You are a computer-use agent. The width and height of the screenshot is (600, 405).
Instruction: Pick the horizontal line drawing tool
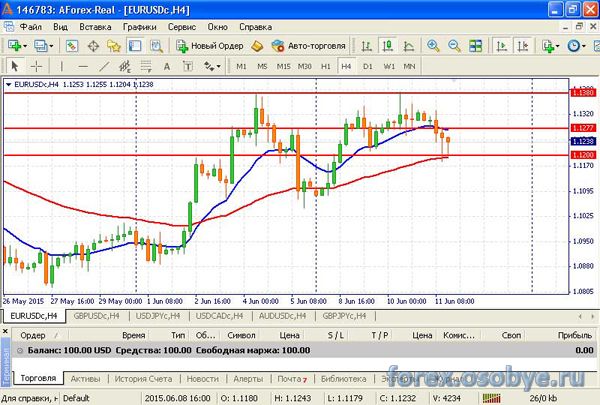(83, 66)
